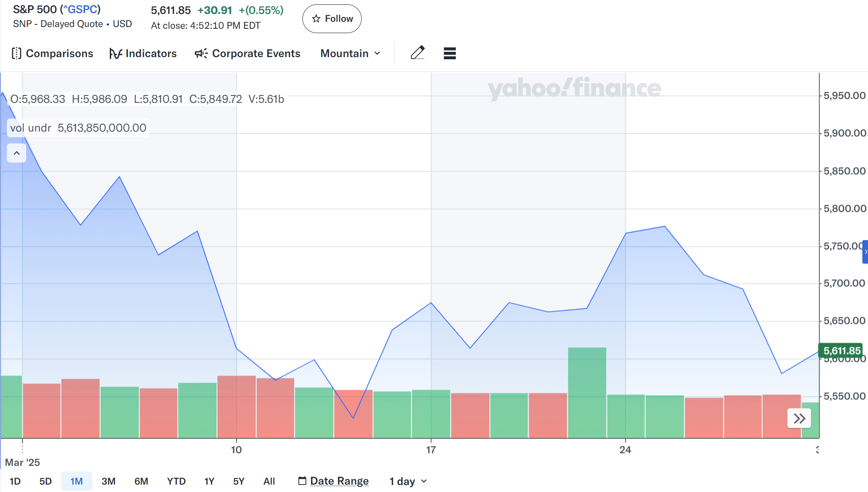Click the At close 4:52:10 PM EDT text
Viewport: 868px width, 492px height.
coord(206,25)
